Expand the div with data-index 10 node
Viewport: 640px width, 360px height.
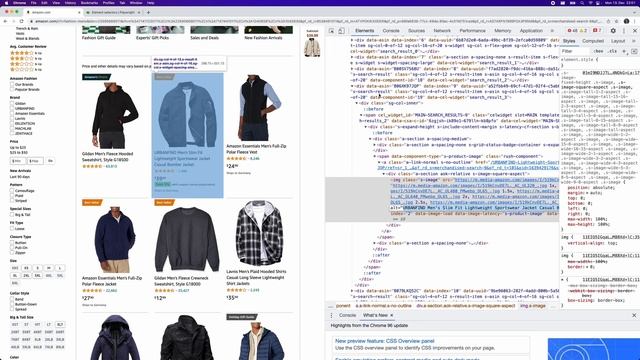352,291
